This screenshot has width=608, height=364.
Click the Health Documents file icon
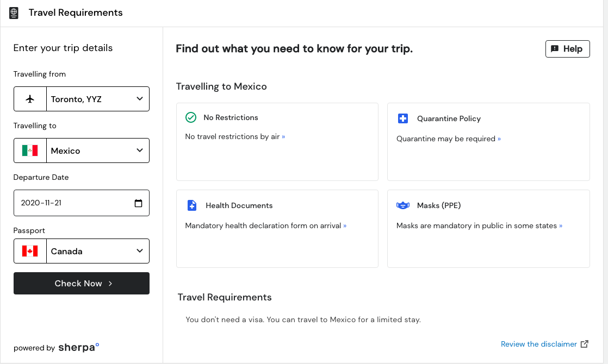[192, 205]
